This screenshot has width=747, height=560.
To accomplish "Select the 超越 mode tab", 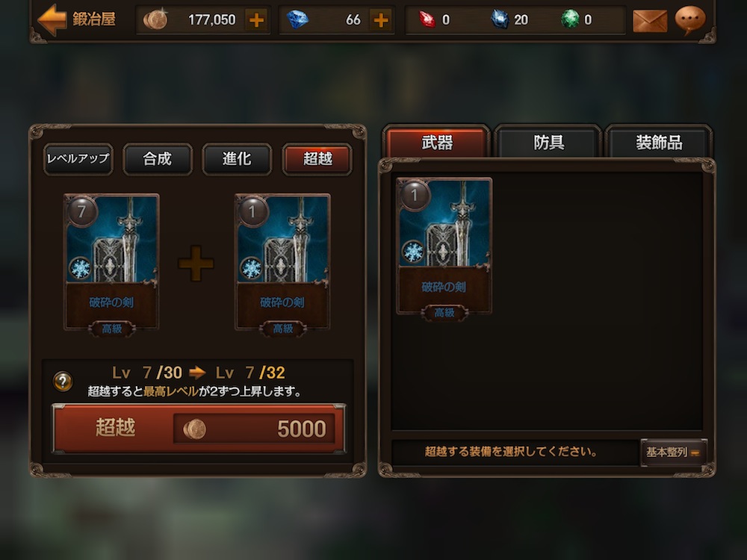I will tap(317, 159).
